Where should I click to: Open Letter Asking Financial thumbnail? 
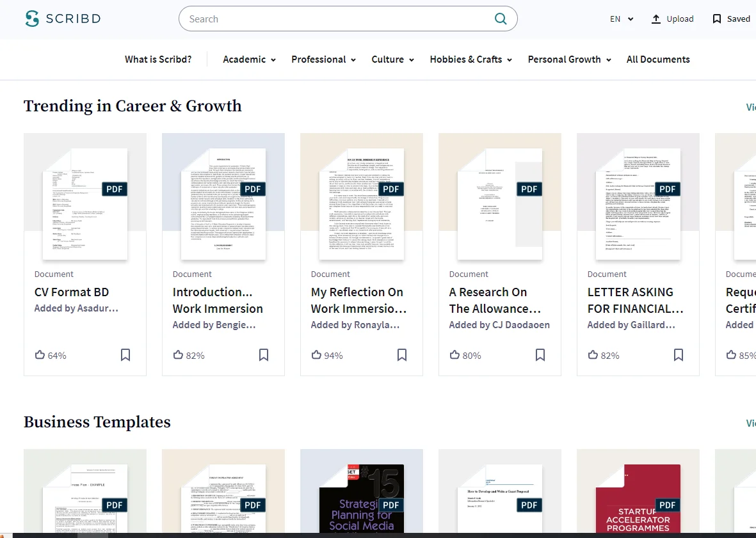pyautogui.click(x=638, y=203)
